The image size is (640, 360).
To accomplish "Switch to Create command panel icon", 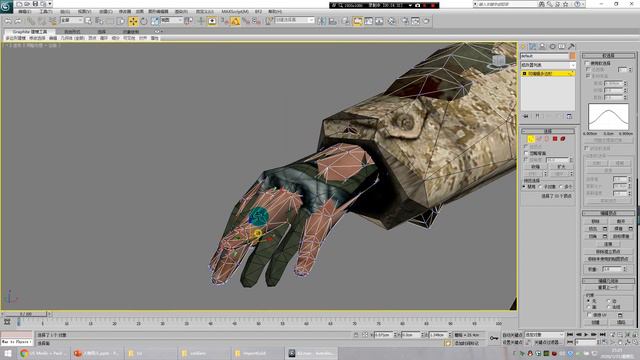I will point(523,47).
